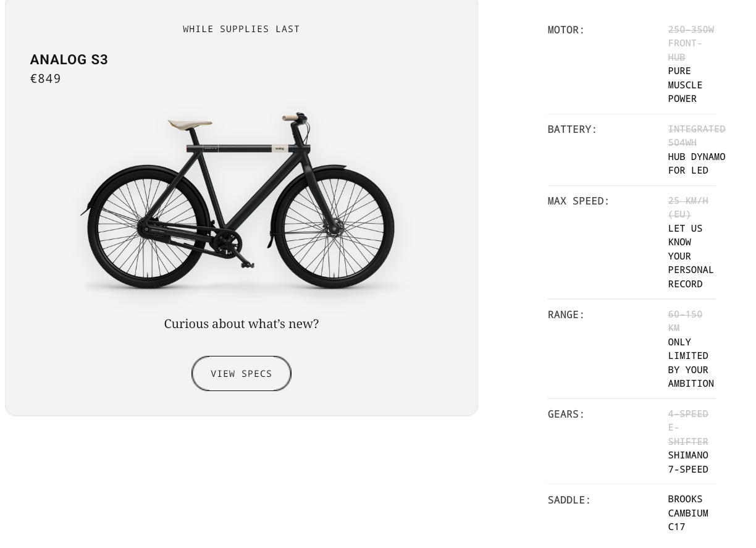Viewport: 756px width, 548px height.
Task: Click the PURE MUSCLE POWER value
Action: point(684,85)
